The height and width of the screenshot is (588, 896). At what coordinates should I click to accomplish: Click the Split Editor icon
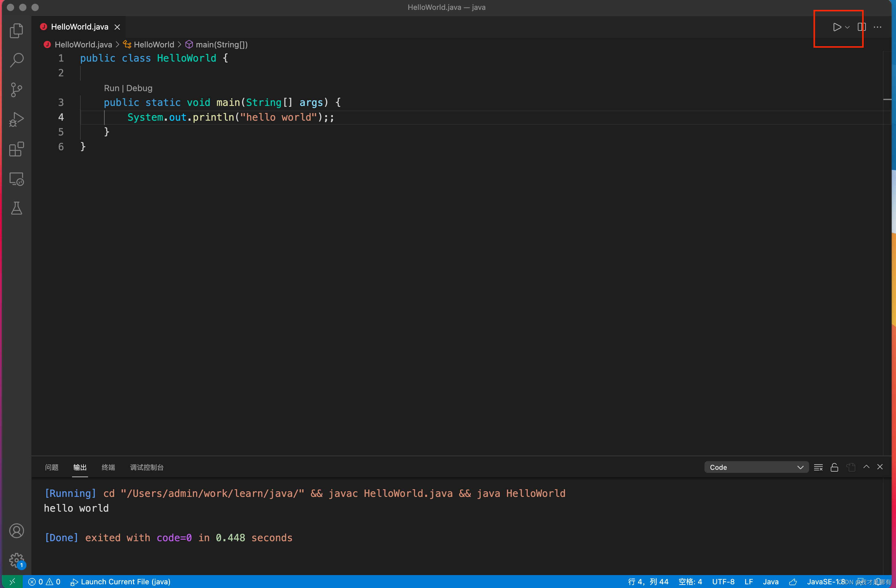coord(862,27)
